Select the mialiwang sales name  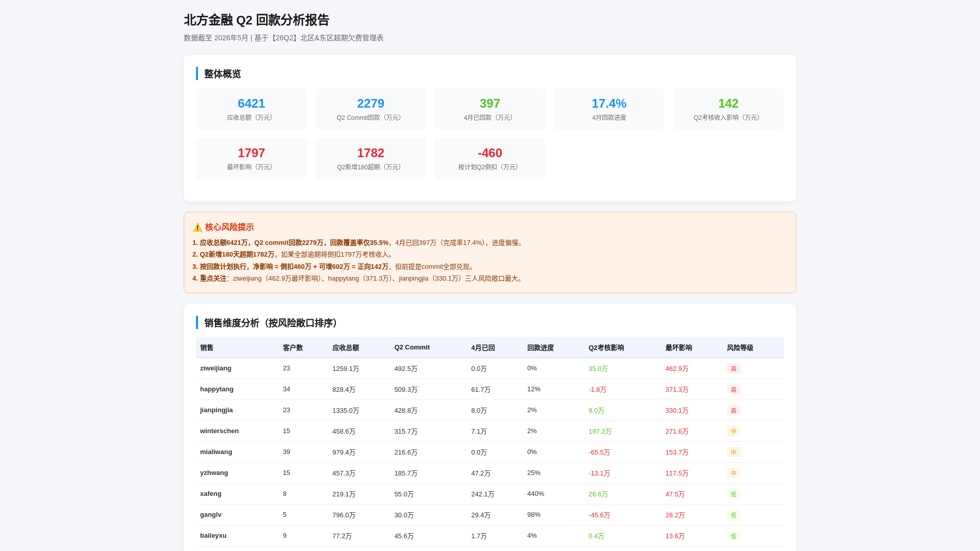coord(216,452)
